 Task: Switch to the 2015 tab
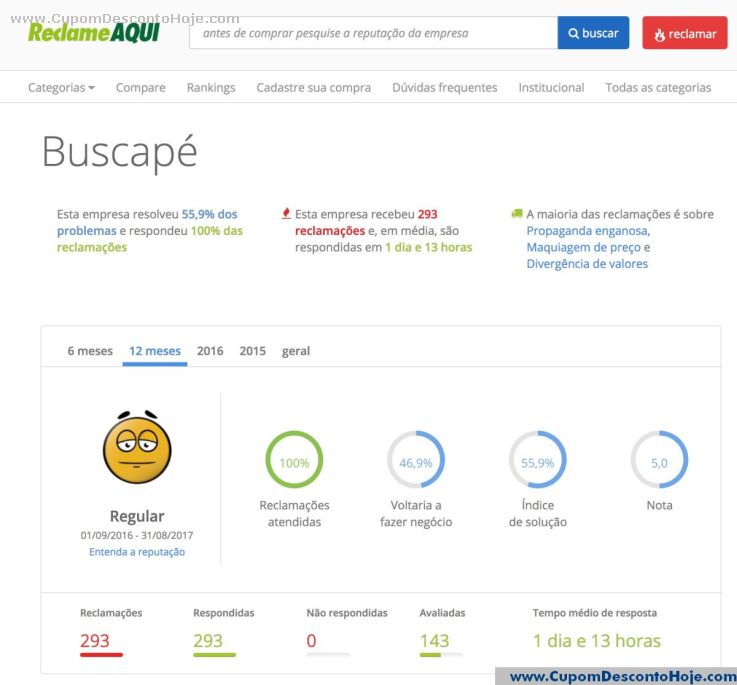pos(252,351)
